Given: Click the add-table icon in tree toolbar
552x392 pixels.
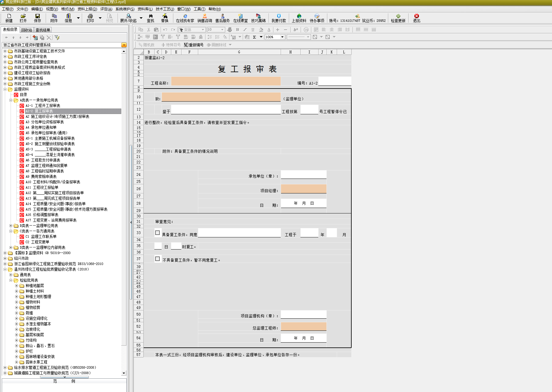Looking at the screenshot, I should click(35, 37).
